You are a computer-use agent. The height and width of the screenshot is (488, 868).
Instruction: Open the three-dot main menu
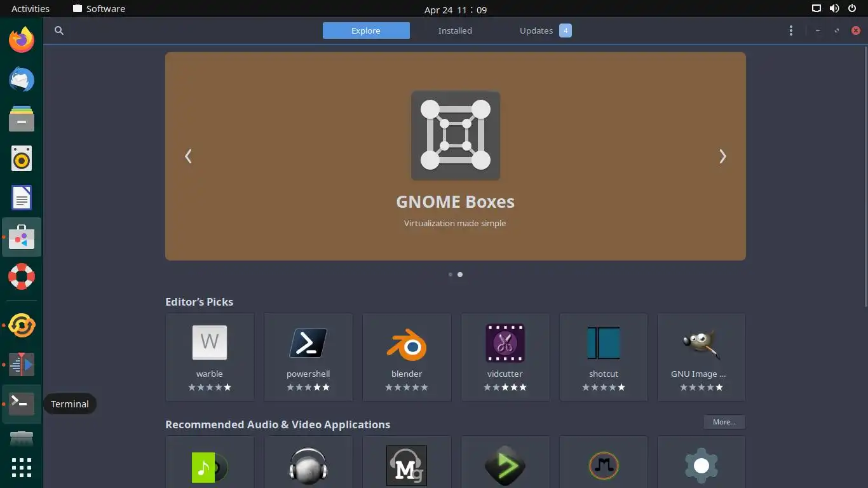790,30
